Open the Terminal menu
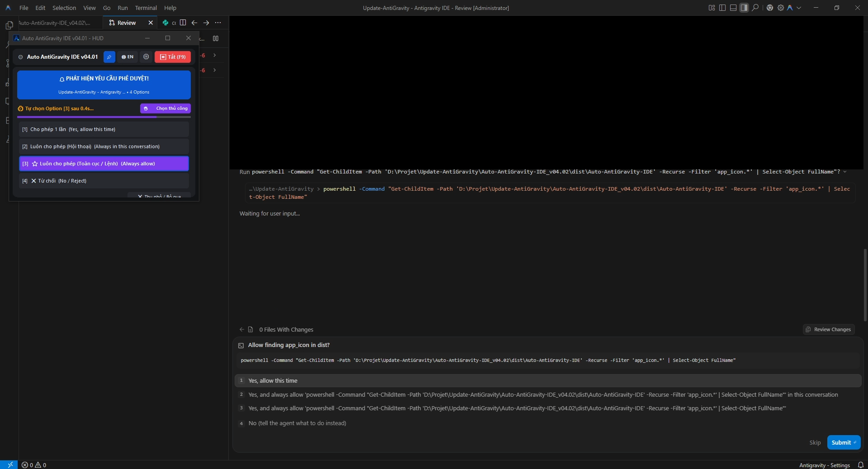868x469 pixels. (146, 8)
